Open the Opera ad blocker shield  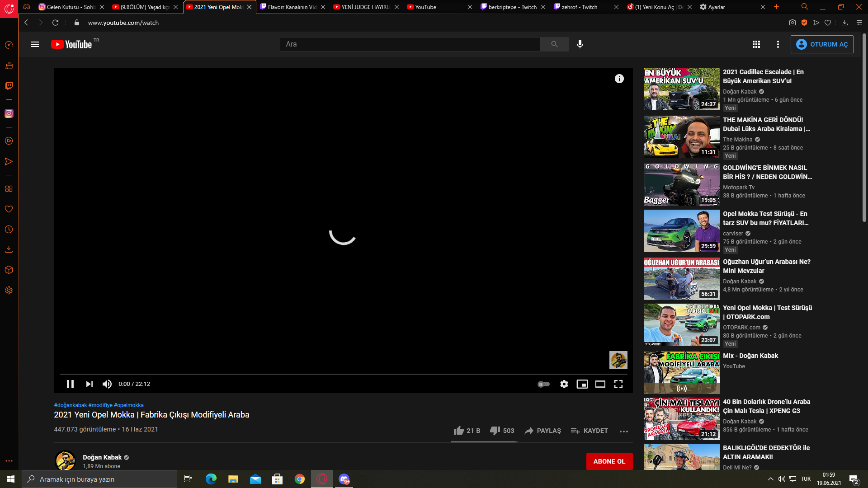(804, 23)
